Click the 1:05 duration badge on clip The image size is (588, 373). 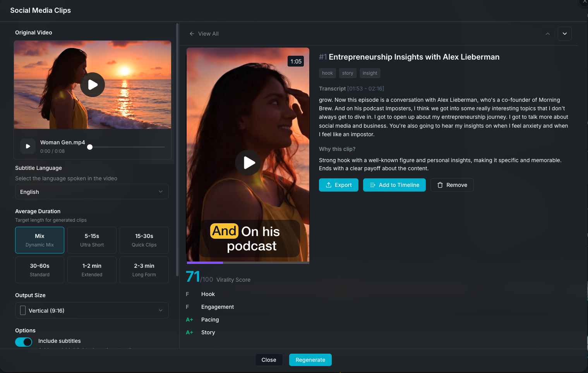[296, 61]
